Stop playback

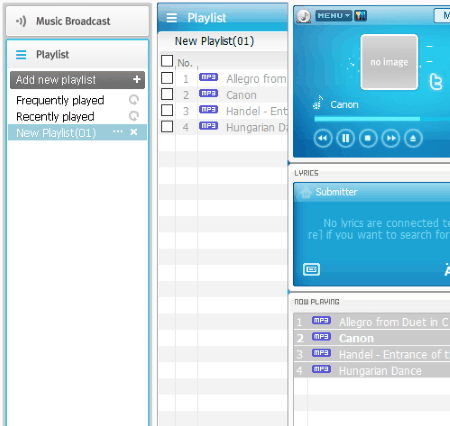(x=368, y=138)
